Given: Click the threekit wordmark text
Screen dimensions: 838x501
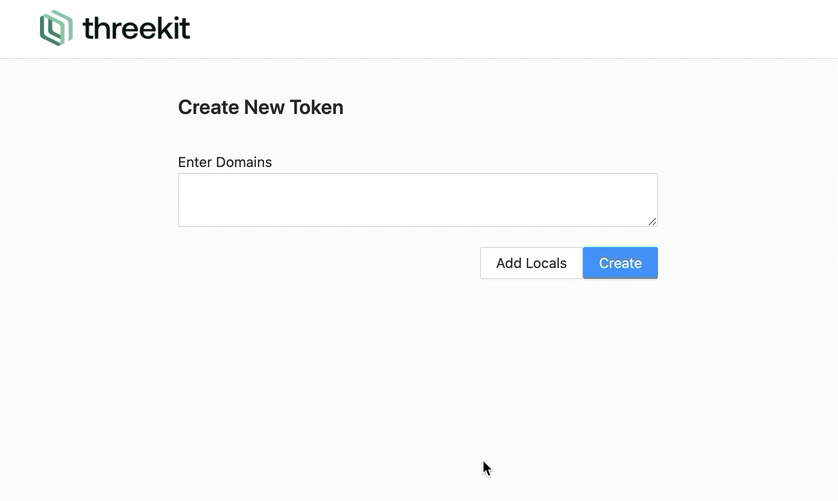Looking at the screenshot, I should [136, 28].
